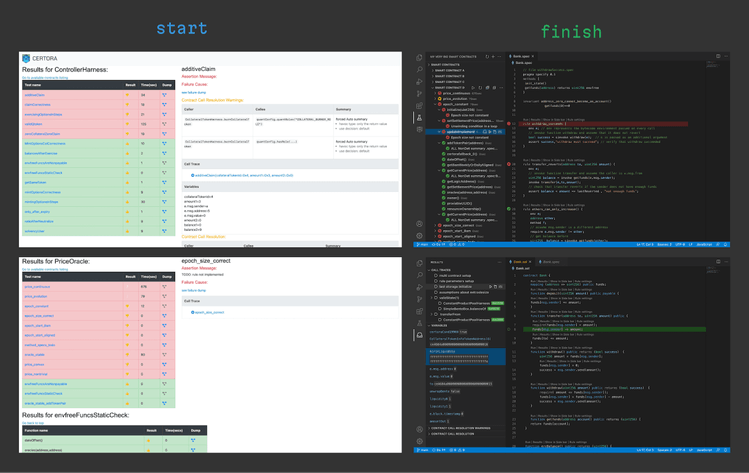The width and height of the screenshot is (749, 473).
Task: Switch to the Bank.sol tab in bottom editor
Action: coord(521,262)
